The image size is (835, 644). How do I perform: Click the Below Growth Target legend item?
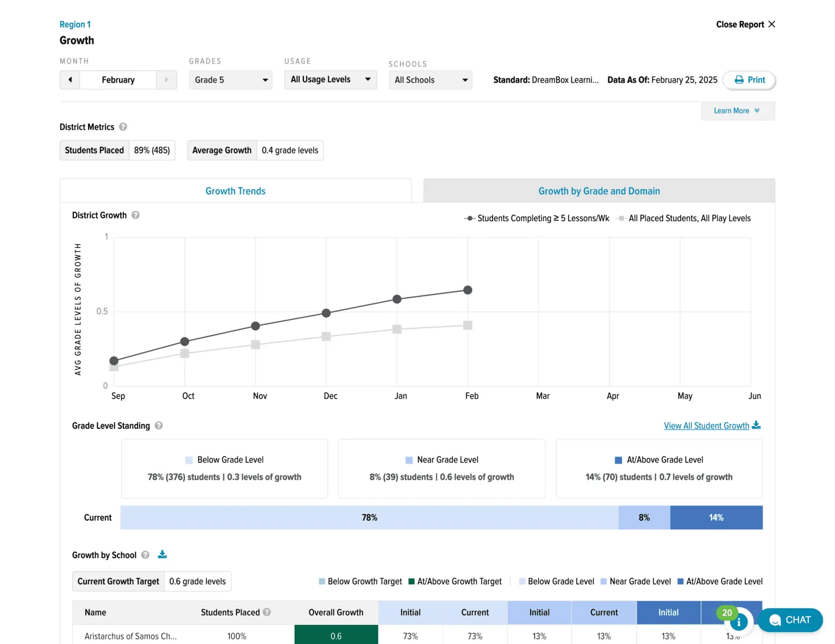tap(360, 582)
